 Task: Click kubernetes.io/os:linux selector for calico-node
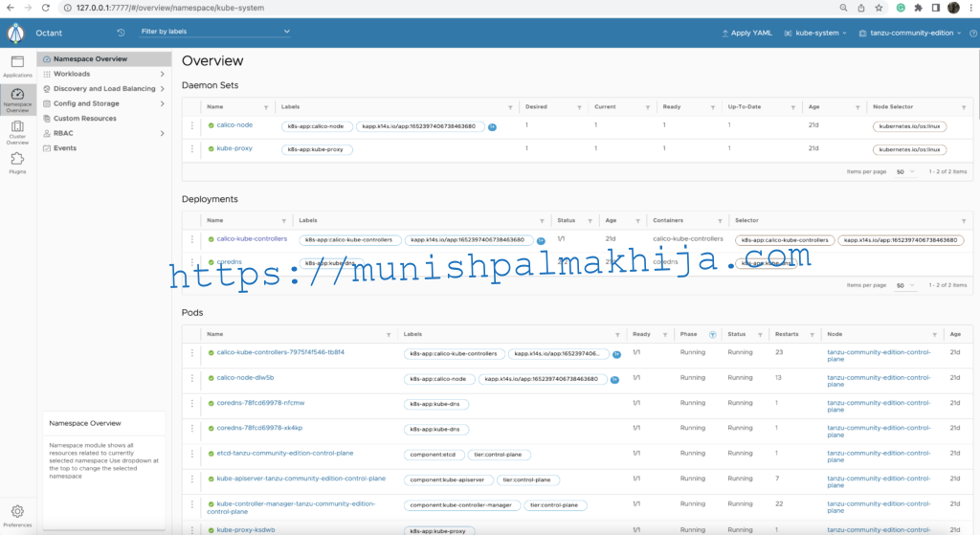[x=909, y=126]
